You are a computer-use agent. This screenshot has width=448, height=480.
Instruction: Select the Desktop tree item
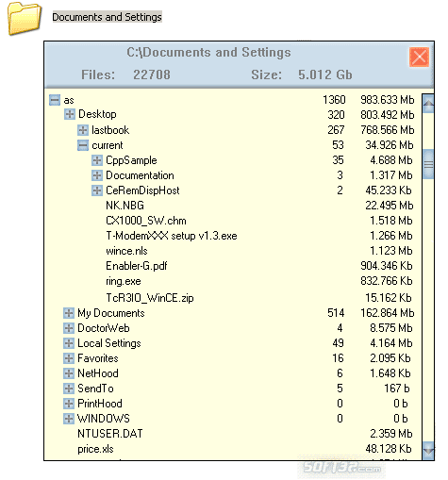point(97,114)
